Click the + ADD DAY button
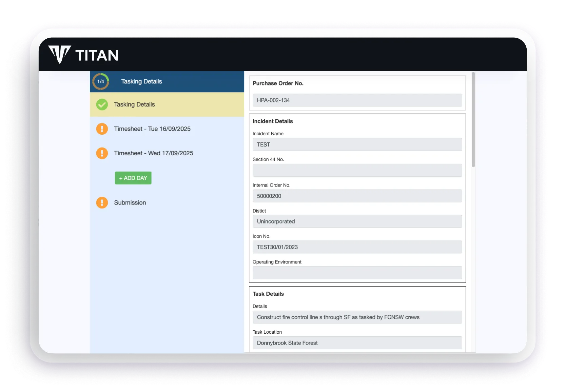565x392 pixels. tap(133, 178)
